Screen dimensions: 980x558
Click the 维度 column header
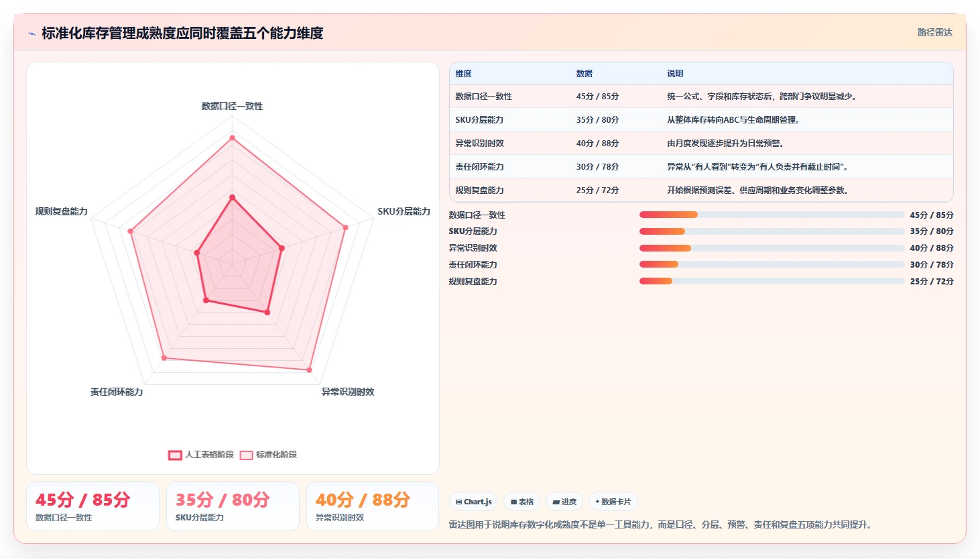tap(463, 74)
